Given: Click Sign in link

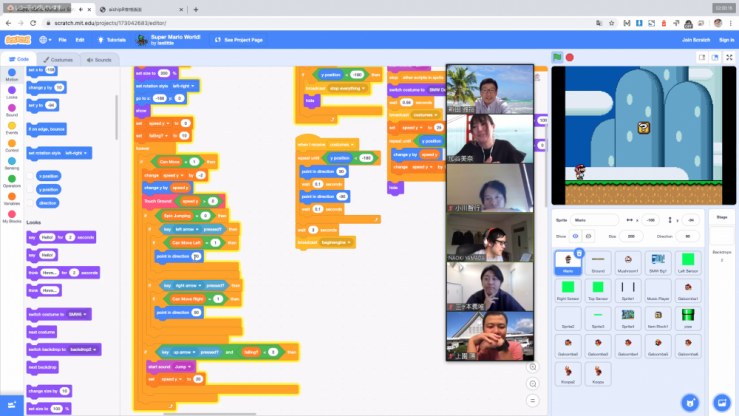Looking at the screenshot, I should coord(726,40).
